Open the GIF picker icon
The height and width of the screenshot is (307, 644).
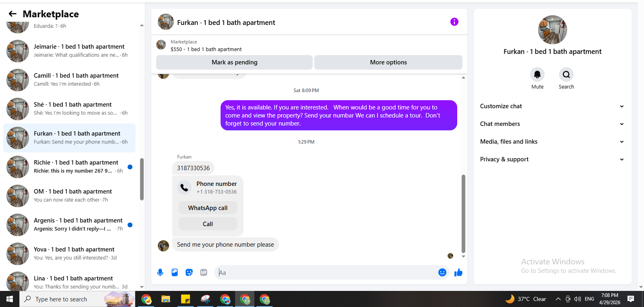[204, 272]
